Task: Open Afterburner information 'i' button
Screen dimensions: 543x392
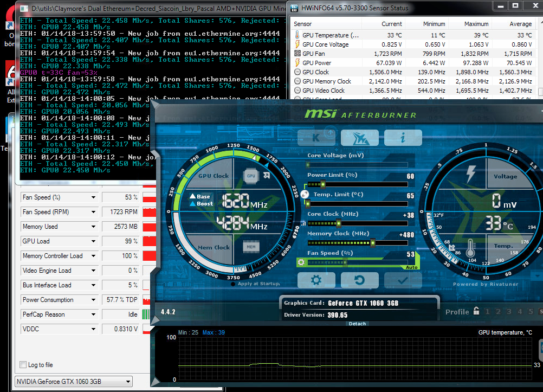Action: click(x=403, y=138)
